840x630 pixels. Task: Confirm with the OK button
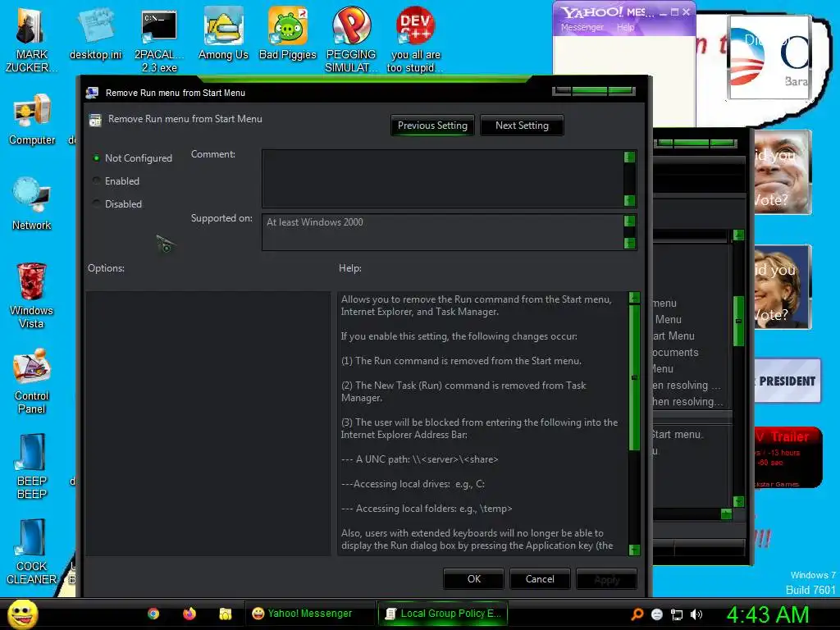(x=473, y=579)
